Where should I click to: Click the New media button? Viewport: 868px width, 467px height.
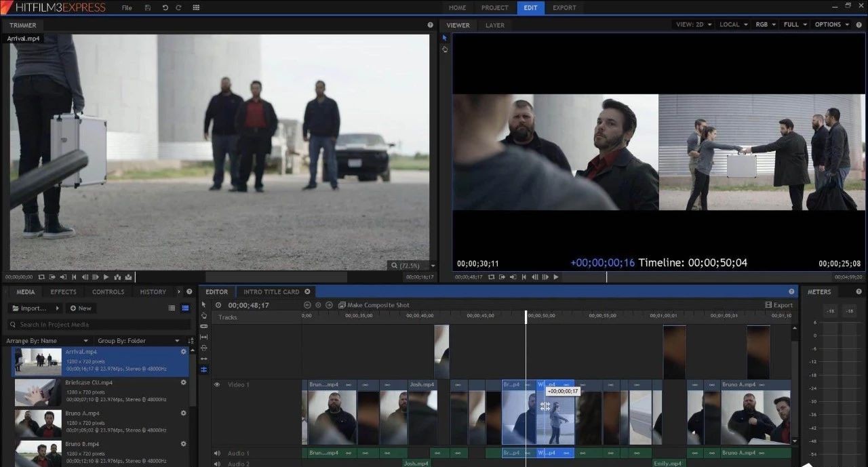point(81,308)
